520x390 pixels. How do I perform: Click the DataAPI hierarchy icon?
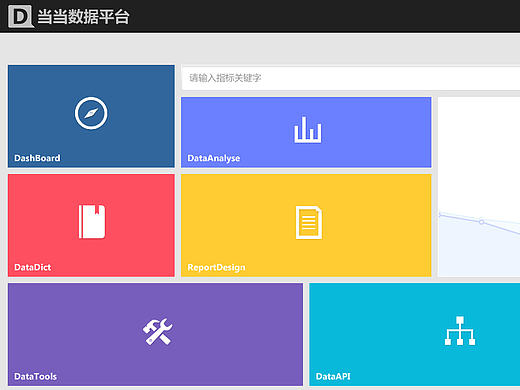point(460,331)
